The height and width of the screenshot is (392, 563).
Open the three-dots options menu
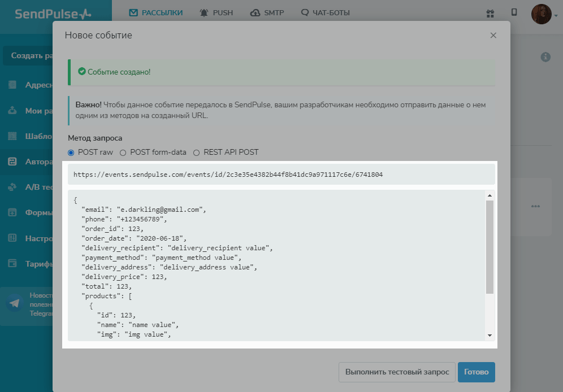[x=535, y=206]
